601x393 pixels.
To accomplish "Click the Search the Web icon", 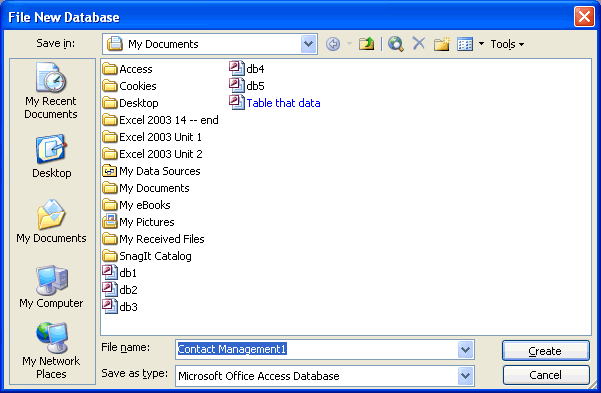I will pyautogui.click(x=396, y=44).
